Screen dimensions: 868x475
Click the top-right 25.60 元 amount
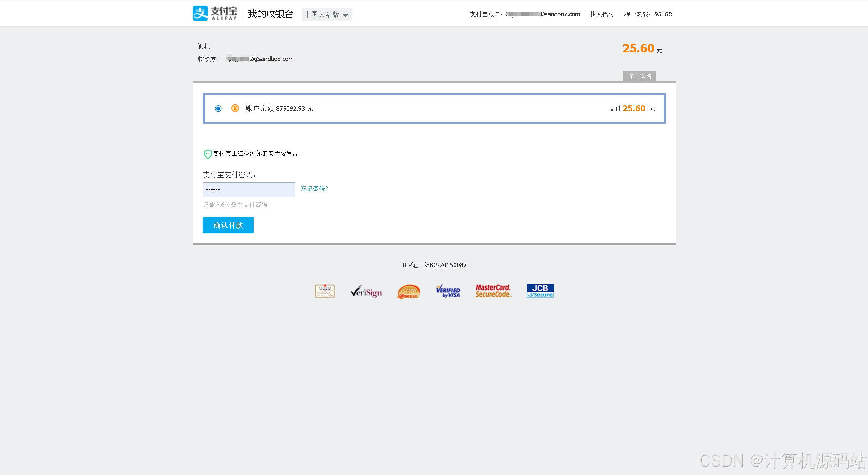click(642, 49)
